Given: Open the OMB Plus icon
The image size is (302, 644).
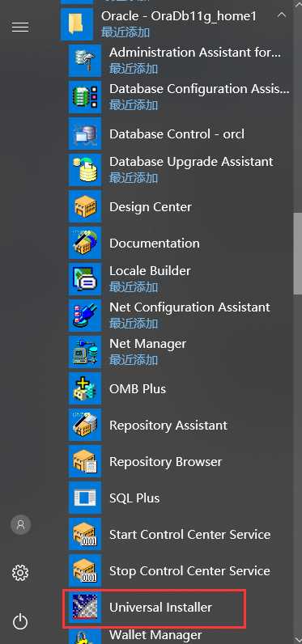Looking at the screenshot, I should [x=85, y=388].
